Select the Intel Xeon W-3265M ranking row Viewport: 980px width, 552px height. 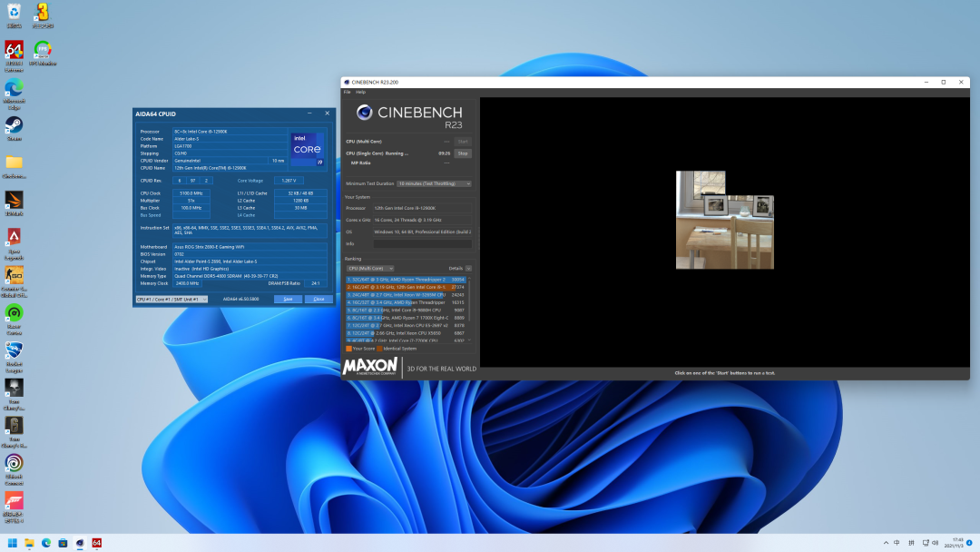point(407,294)
